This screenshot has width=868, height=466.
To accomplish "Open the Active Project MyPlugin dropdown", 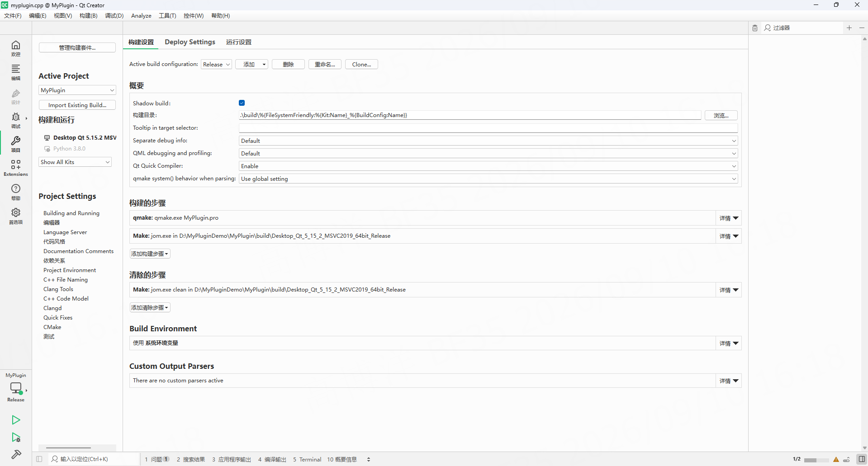I will [77, 90].
